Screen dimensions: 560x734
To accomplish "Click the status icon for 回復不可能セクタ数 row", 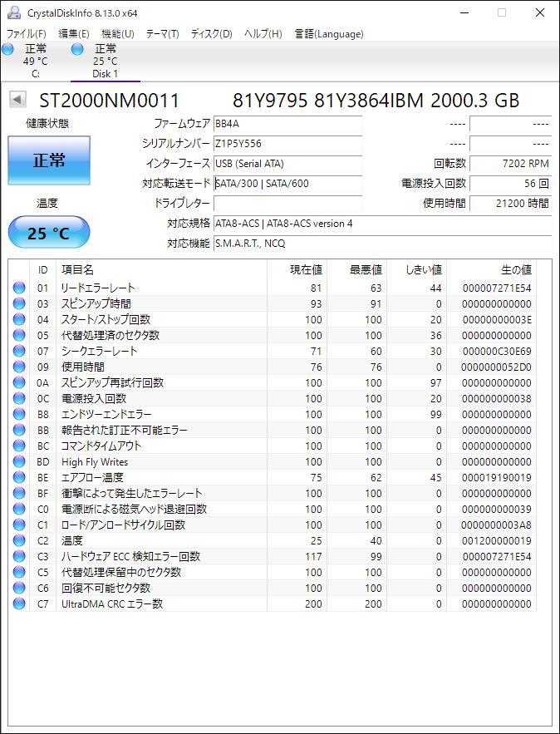I will click(19, 589).
